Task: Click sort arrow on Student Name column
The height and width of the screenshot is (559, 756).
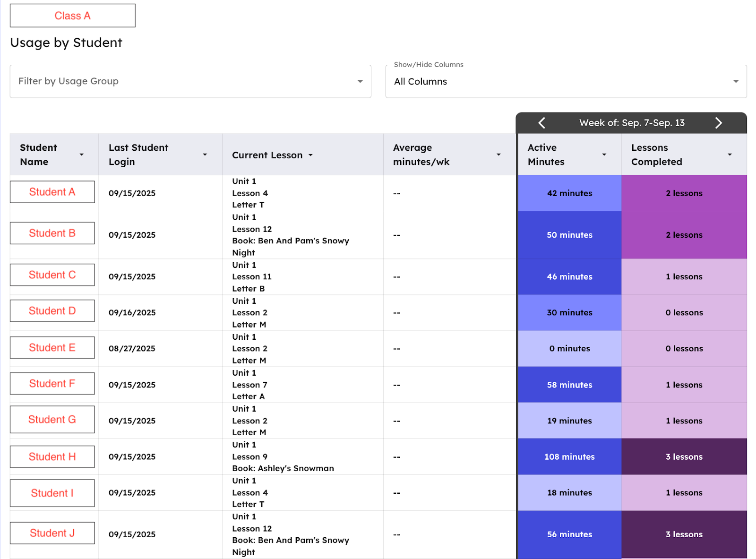Action: point(82,155)
